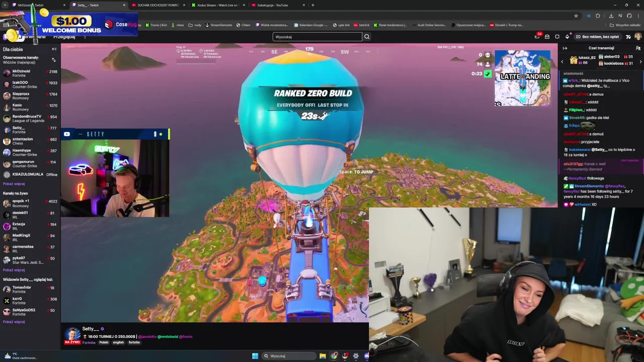Open xntentacion Chess channel
The height and width of the screenshot is (362, 644).
pyautogui.click(x=30, y=141)
